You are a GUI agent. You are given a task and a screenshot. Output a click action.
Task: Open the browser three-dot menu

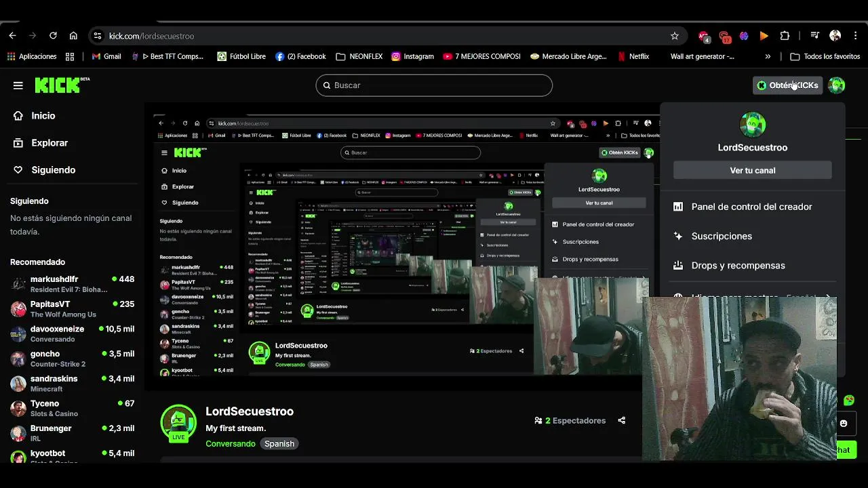point(856,36)
